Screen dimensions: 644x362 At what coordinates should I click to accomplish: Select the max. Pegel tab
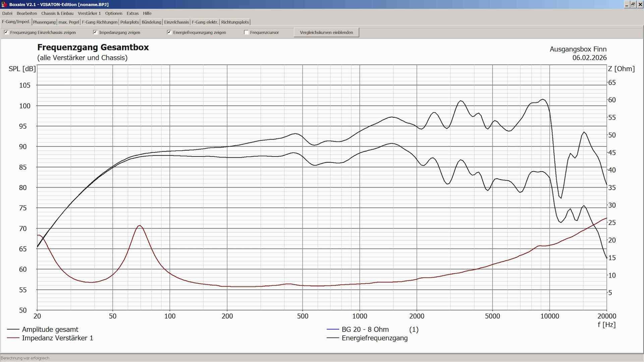click(69, 22)
